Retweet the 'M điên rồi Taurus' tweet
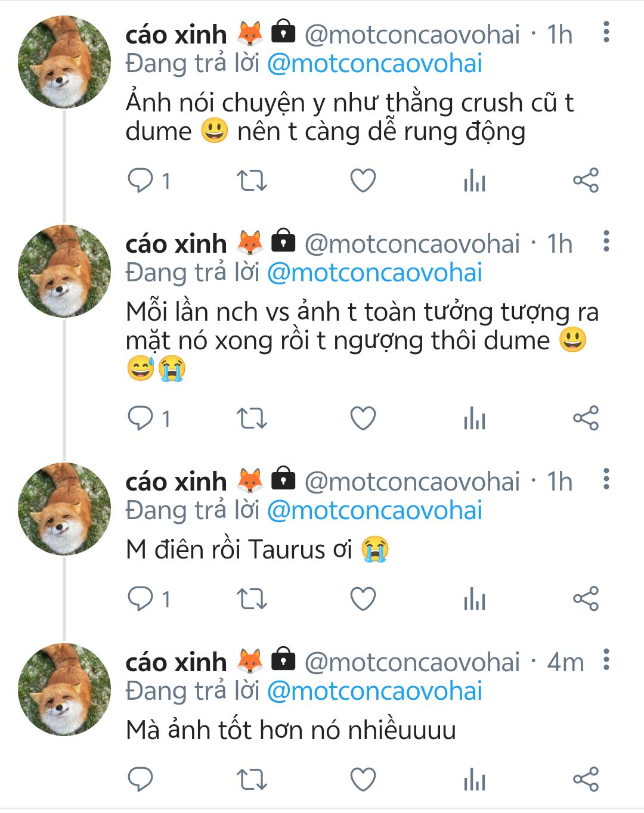This screenshot has width=644, height=813. 252,598
